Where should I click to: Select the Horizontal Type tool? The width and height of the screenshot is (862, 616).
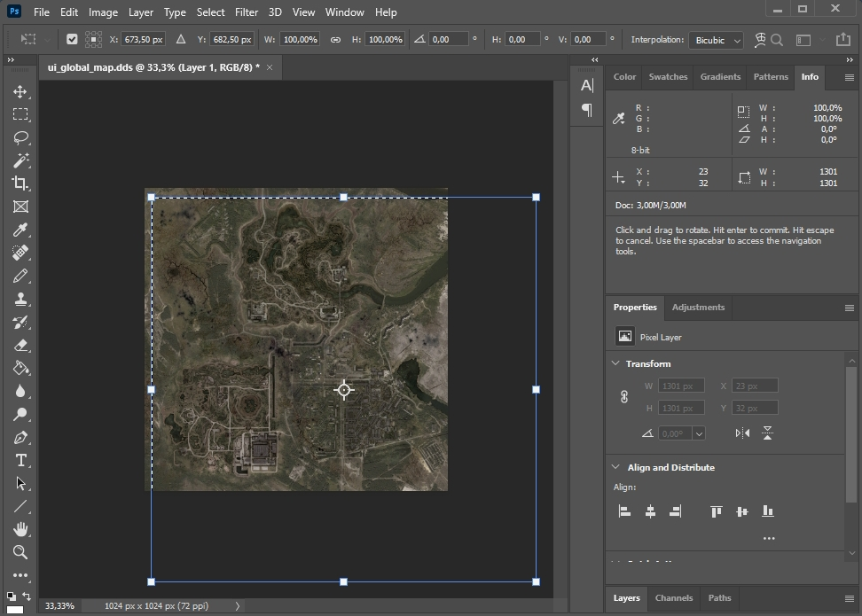click(20, 460)
